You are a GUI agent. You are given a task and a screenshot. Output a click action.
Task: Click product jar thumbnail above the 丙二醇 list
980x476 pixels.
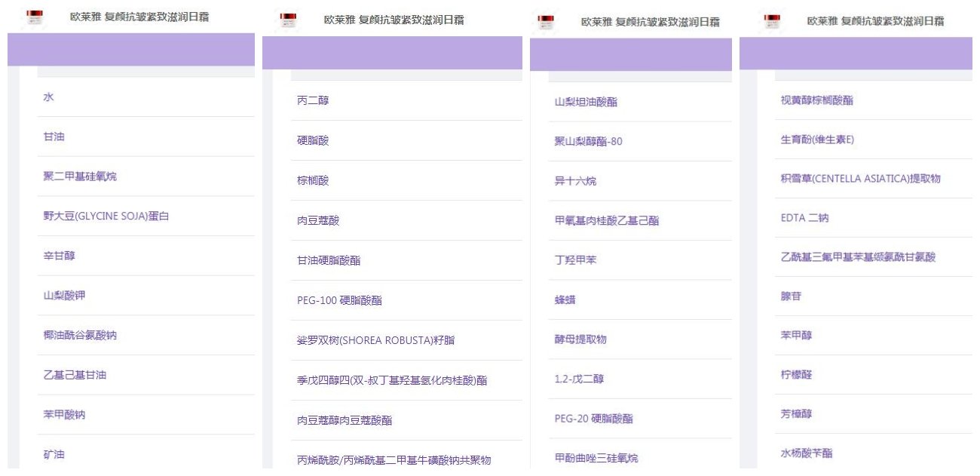tap(288, 20)
